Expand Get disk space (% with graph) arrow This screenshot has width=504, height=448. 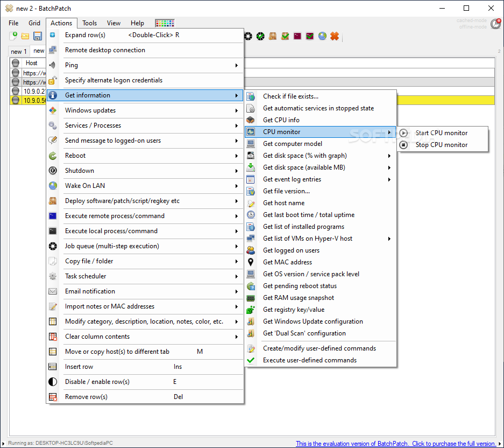tap(389, 156)
